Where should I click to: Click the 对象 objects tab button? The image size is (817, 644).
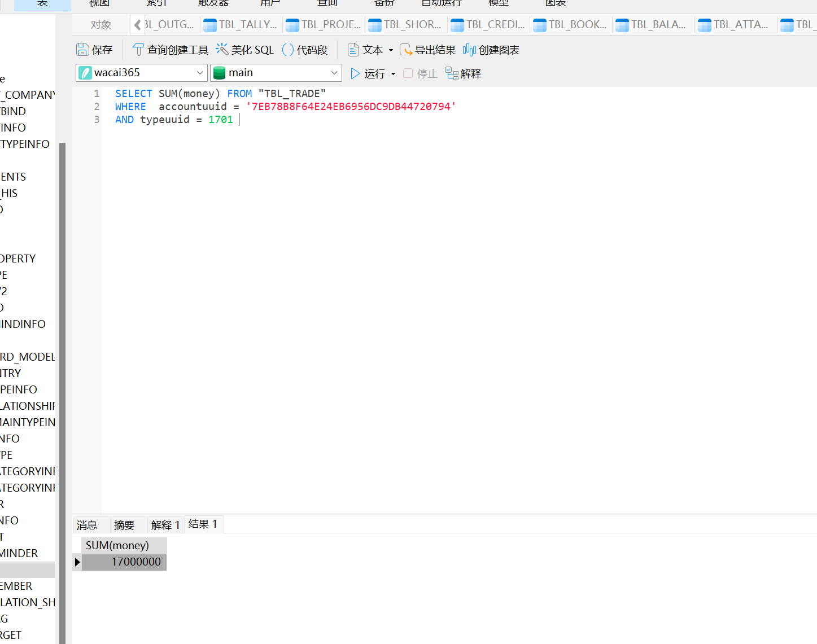point(101,24)
